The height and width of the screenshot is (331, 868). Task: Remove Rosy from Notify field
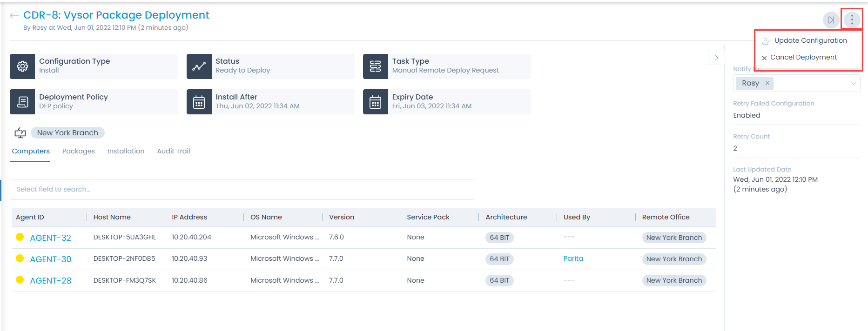point(767,83)
